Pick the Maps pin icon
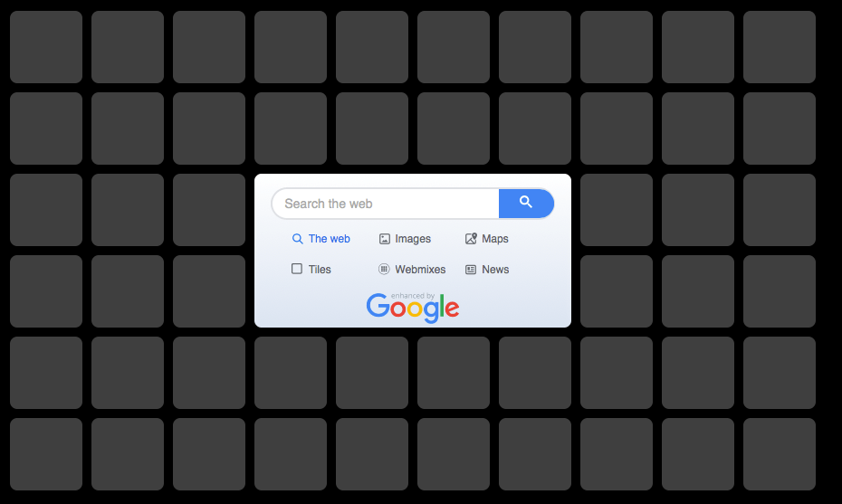 coord(471,239)
